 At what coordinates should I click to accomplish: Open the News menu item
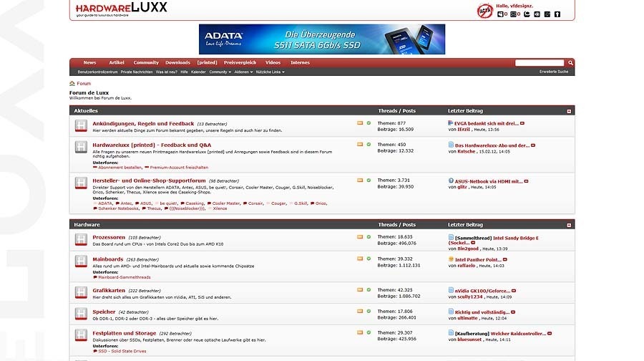coord(89,62)
